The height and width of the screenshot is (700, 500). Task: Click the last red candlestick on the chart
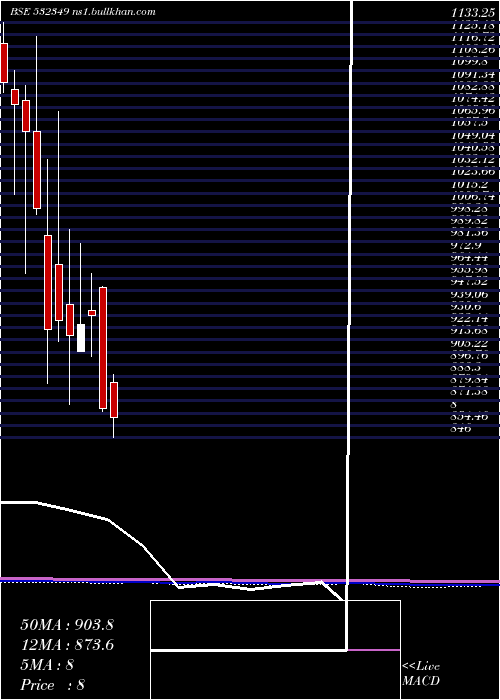(114, 400)
